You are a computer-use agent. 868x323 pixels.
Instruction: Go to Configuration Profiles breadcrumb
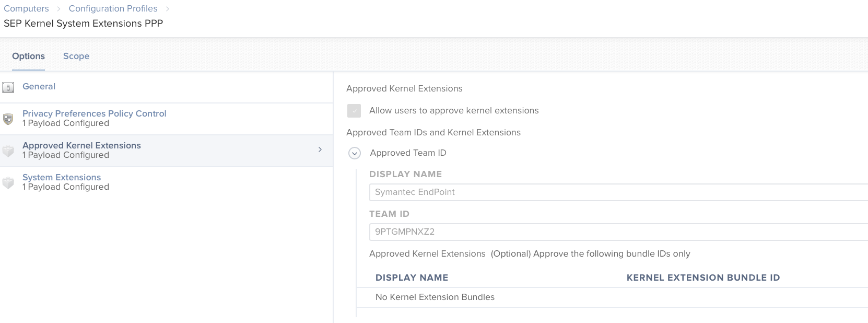point(113,8)
